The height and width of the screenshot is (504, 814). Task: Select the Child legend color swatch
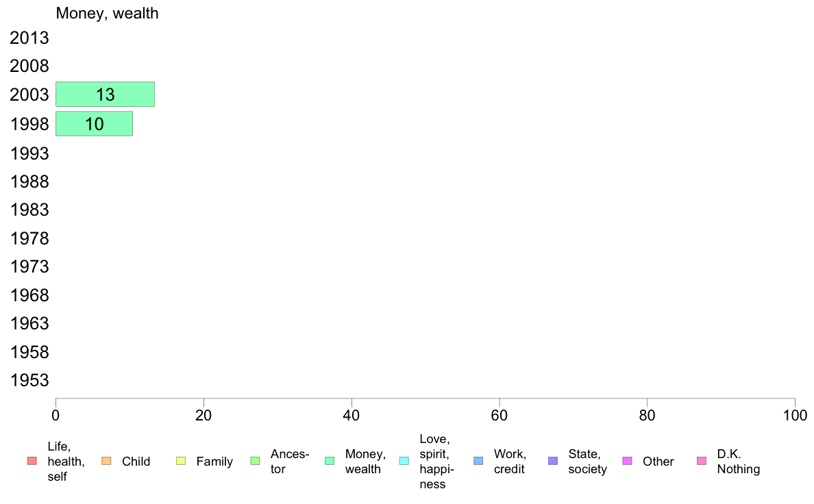coord(106,461)
